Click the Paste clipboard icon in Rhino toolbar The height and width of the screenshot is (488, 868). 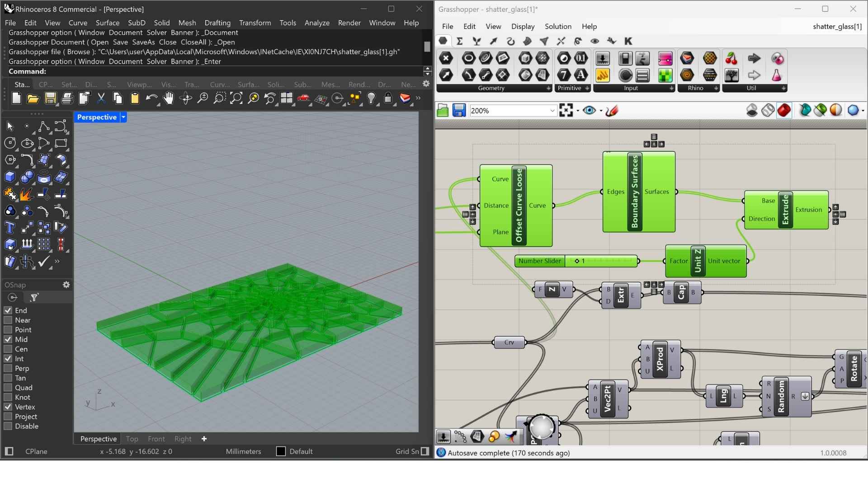pyautogui.click(x=135, y=99)
